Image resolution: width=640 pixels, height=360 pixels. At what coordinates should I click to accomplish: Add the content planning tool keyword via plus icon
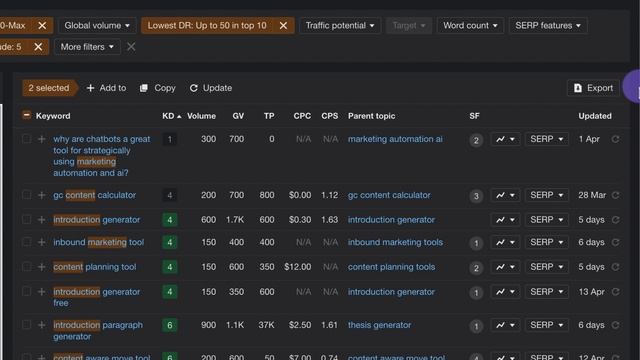coord(41,267)
